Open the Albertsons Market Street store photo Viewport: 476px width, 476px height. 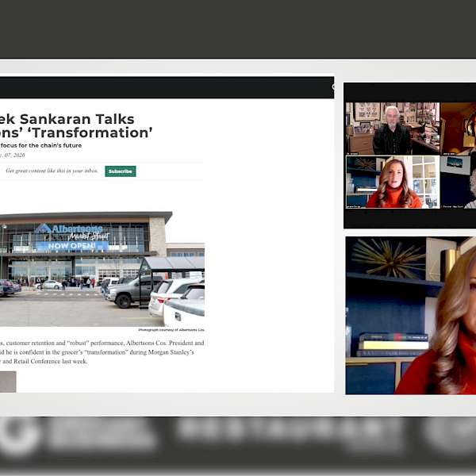click(x=102, y=269)
